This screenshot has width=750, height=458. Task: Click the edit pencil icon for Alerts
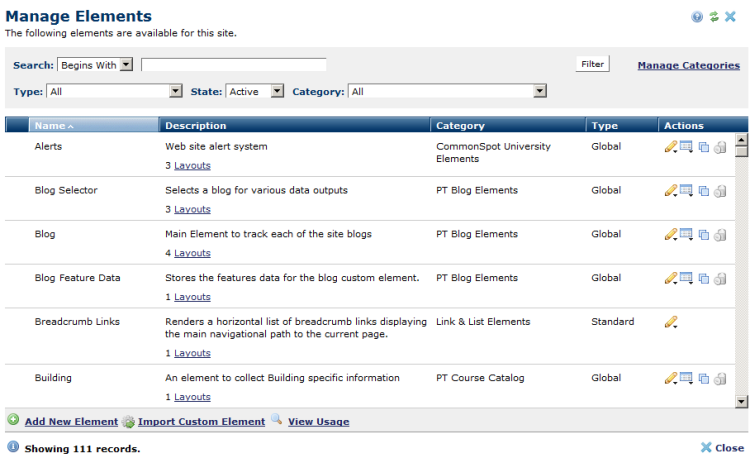tap(671, 147)
